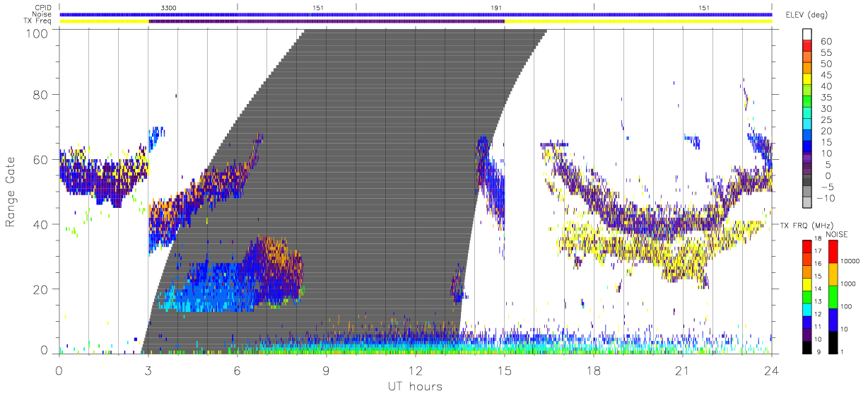Click the 'UT hours' x-axis label
The width and height of the screenshot is (868, 401).
pyautogui.click(x=415, y=386)
